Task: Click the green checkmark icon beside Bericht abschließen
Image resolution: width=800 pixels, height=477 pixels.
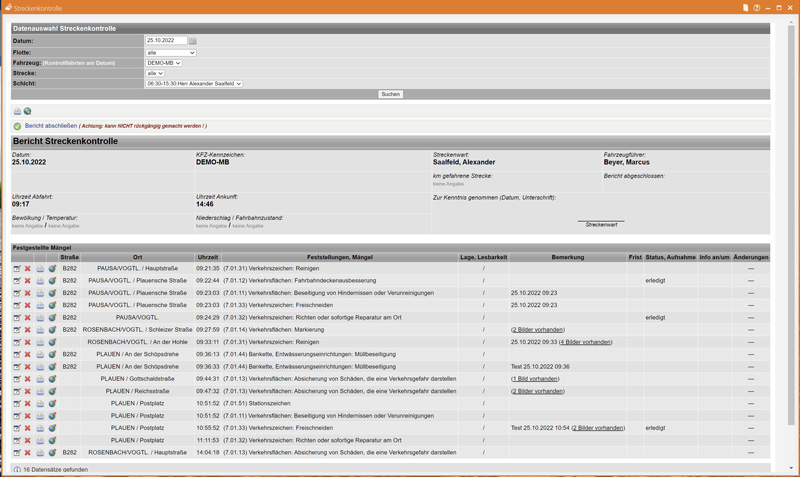Action: pos(17,126)
